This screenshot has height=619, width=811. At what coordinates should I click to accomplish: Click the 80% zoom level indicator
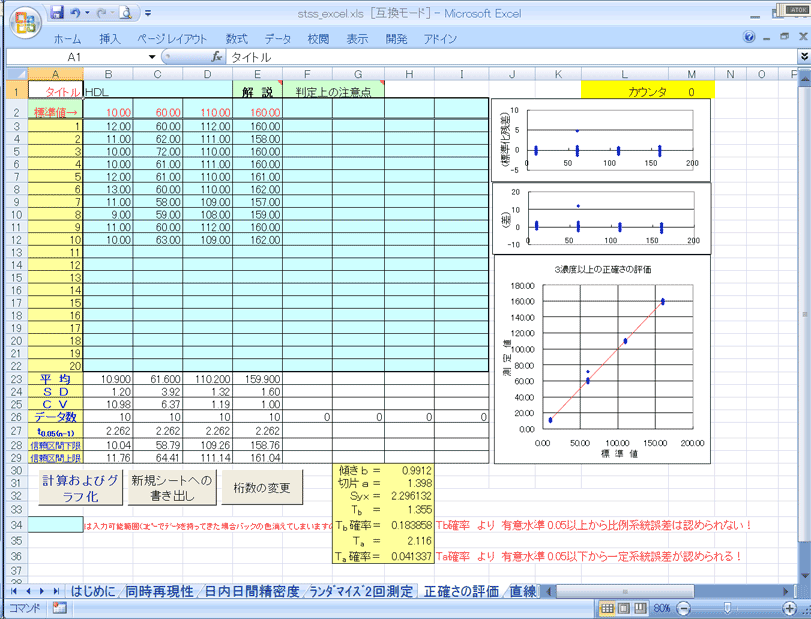coord(662,608)
